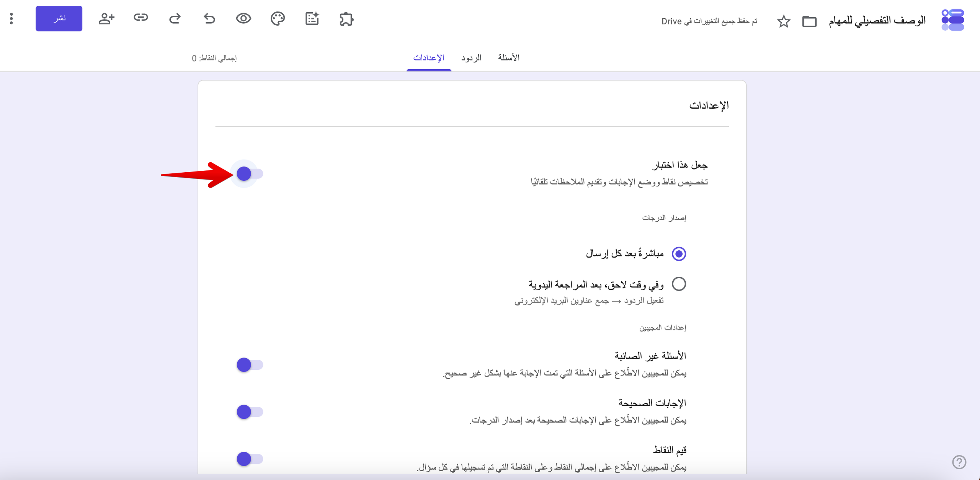Click the إعدادات المجيبين section label
The width and height of the screenshot is (980, 480).
click(x=663, y=328)
